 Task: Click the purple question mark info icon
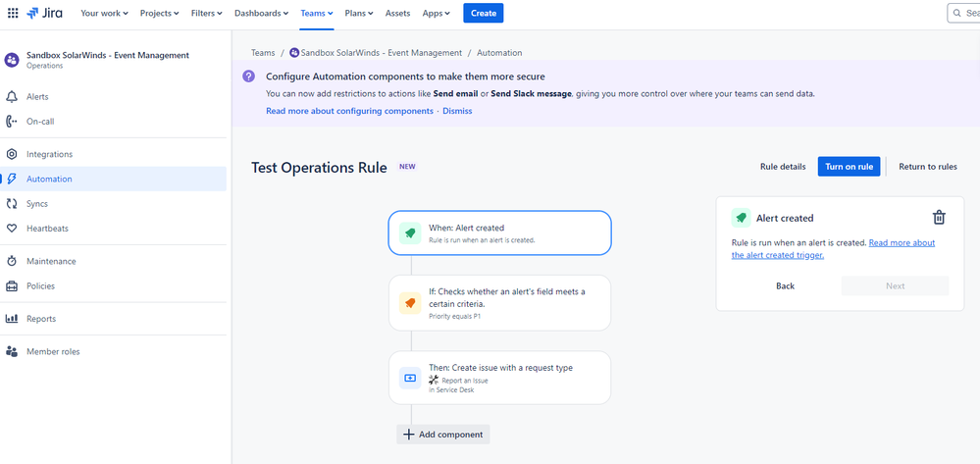tap(249, 77)
